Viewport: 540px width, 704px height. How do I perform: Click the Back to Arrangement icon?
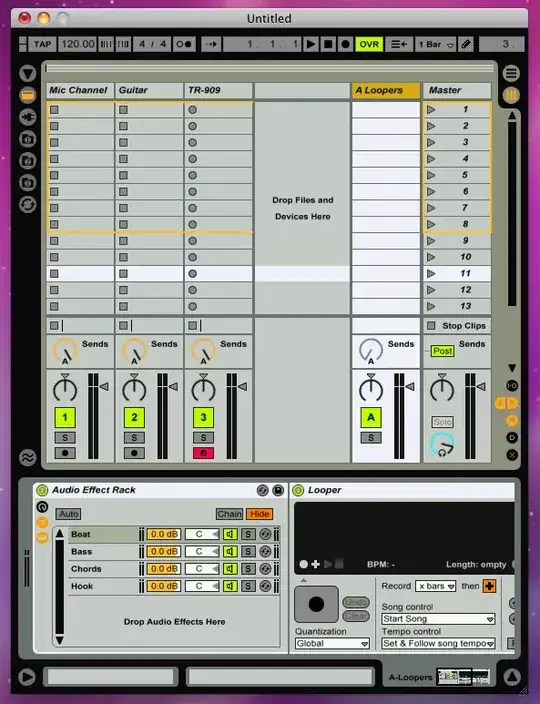click(399, 44)
